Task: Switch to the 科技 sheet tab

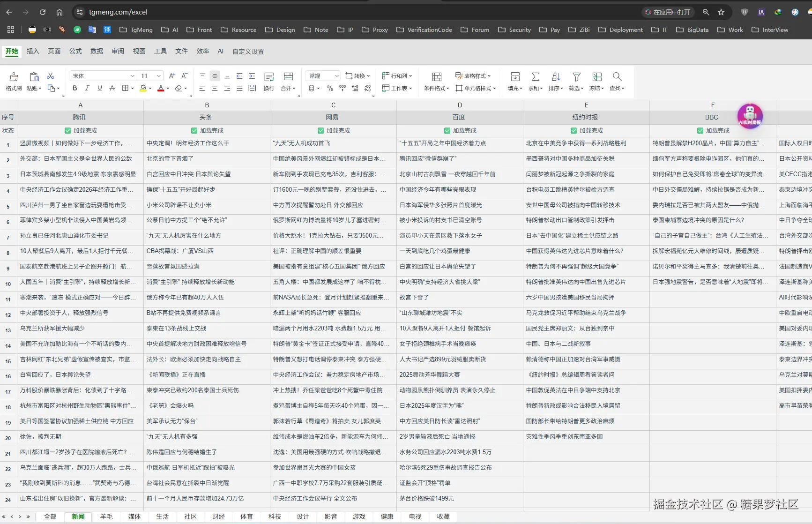Action: pyautogui.click(x=275, y=517)
